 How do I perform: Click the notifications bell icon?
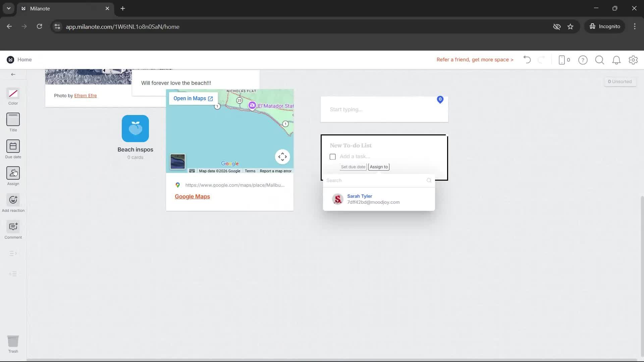pyautogui.click(x=616, y=60)
